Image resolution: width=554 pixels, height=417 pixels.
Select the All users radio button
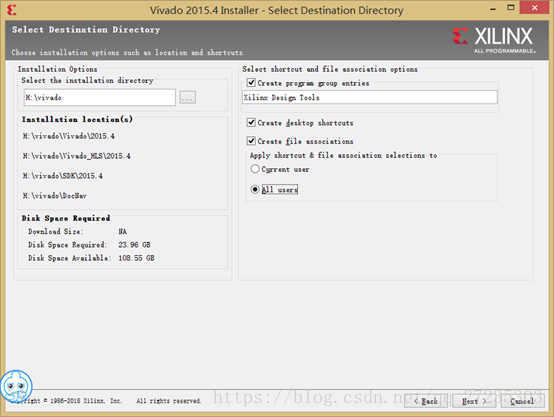(255, 189)
